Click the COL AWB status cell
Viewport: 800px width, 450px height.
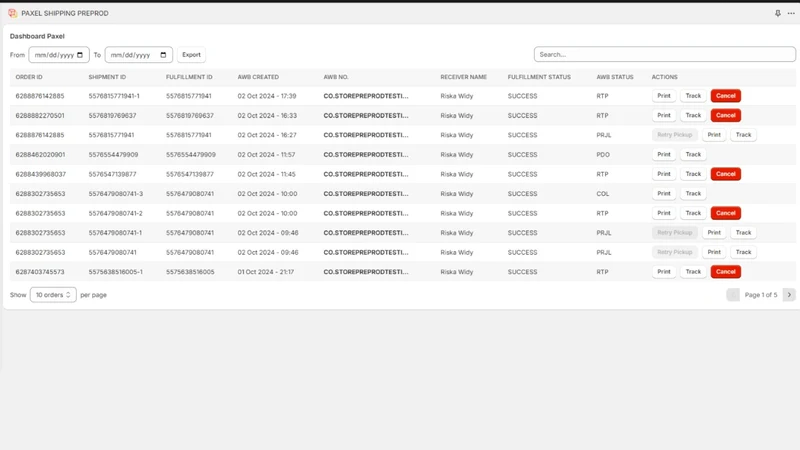tap(603, 194)
